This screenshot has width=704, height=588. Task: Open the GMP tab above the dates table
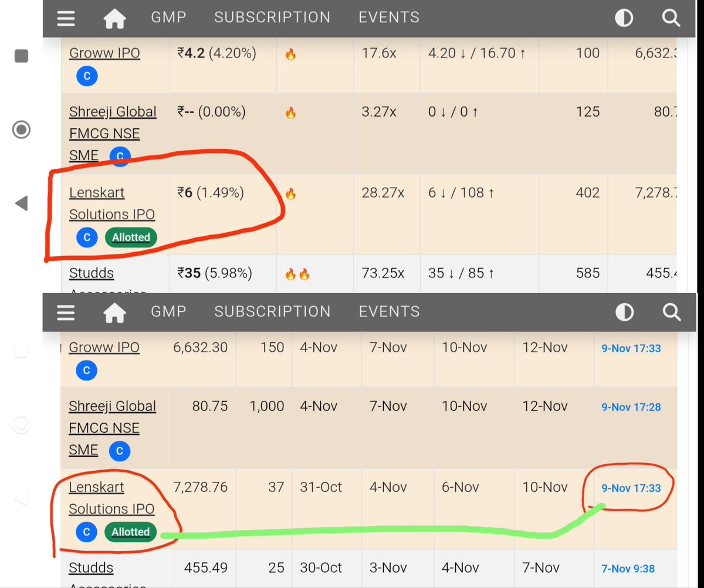[168, 311]
